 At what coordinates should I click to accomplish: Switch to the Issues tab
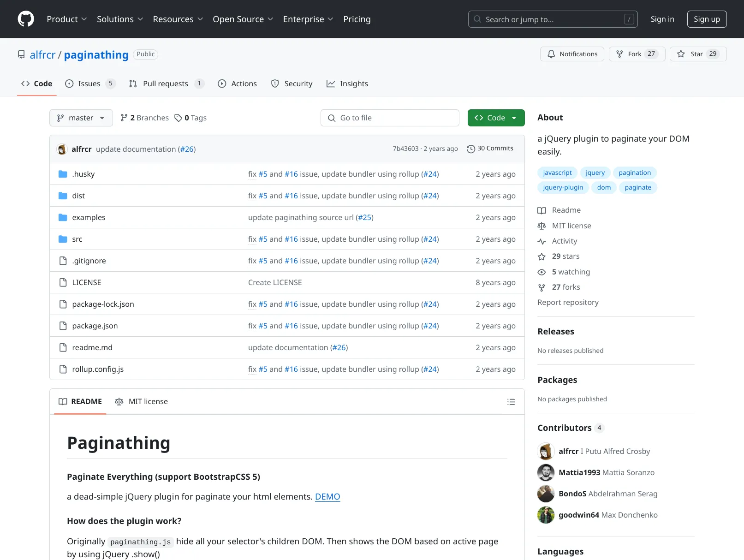coord(90,83)
